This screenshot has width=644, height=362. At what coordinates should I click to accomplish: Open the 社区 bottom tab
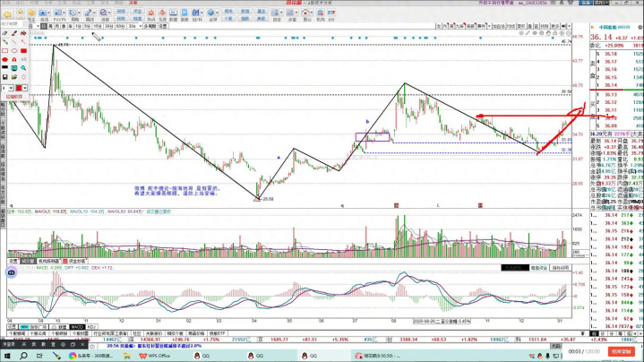pos(137,333)
